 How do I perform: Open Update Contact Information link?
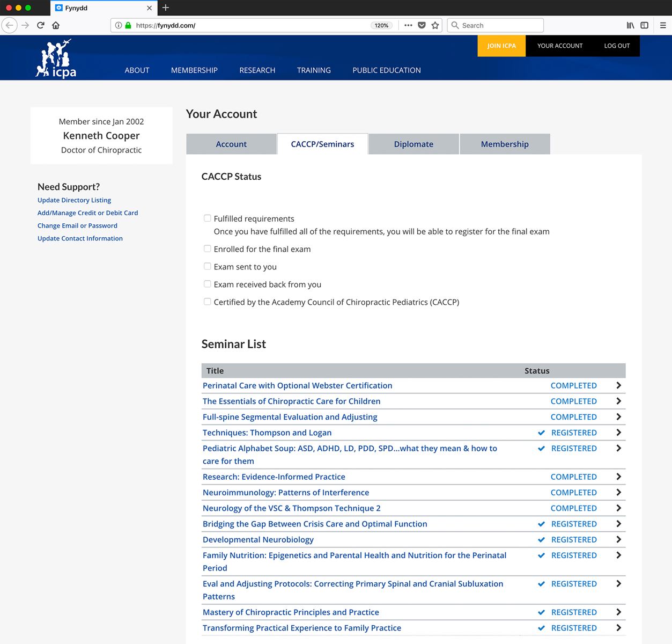[80, 239]
